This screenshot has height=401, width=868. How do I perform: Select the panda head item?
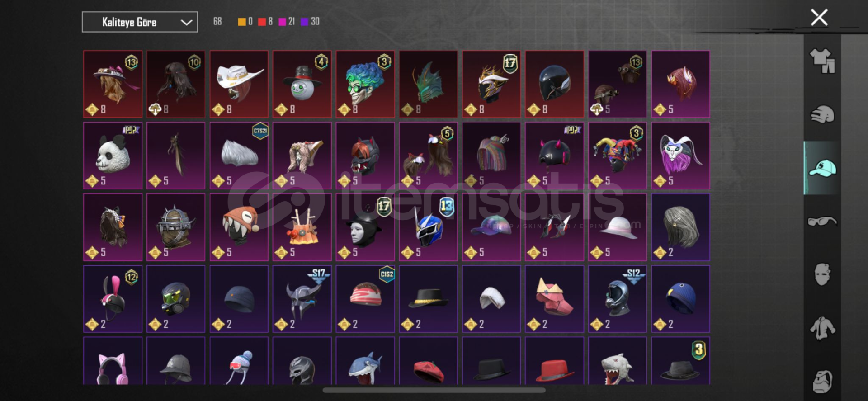pyautogui.click(x=113, y=156)
